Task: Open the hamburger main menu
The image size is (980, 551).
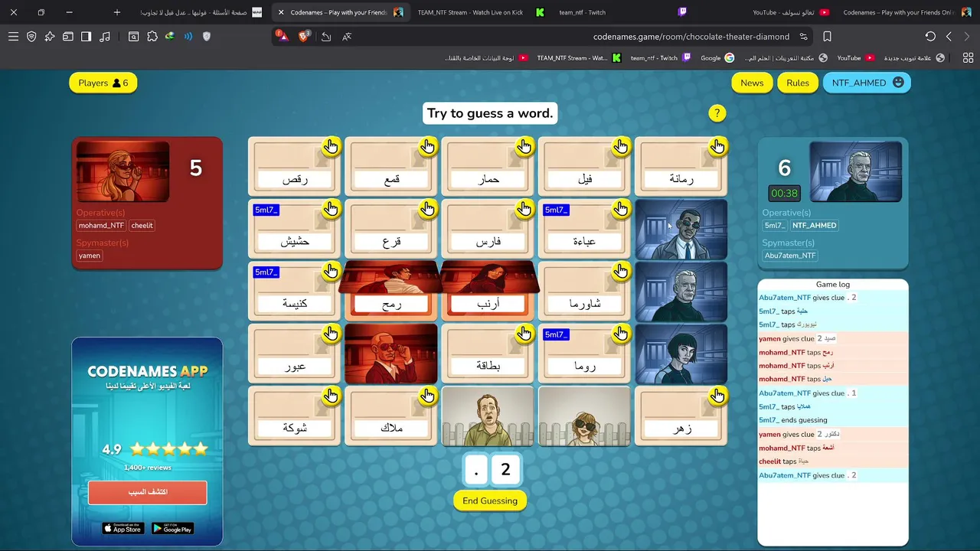Action: click(13, 36)
